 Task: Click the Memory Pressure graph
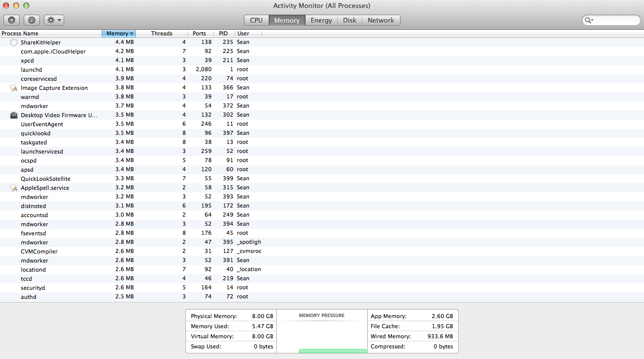pos(322,331)
